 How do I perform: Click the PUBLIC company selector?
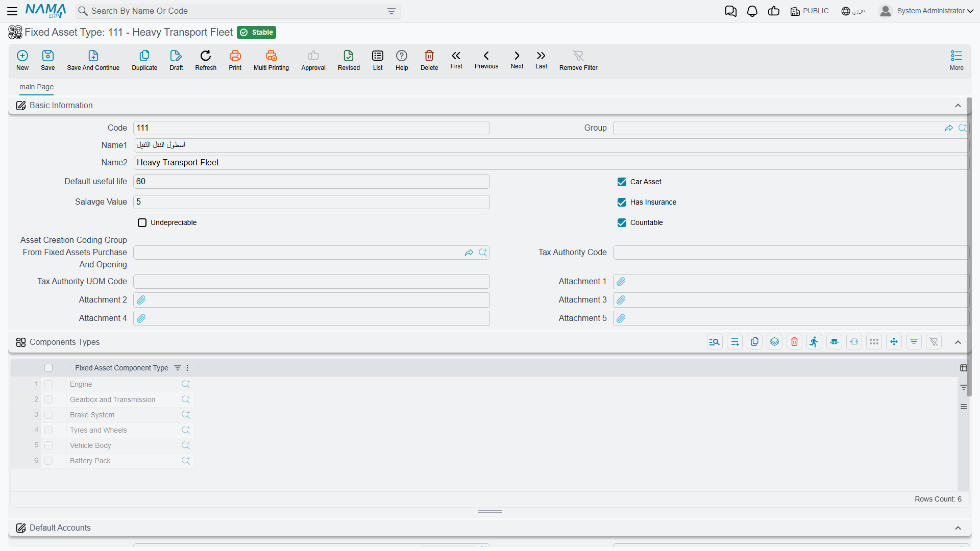point(810,11)
